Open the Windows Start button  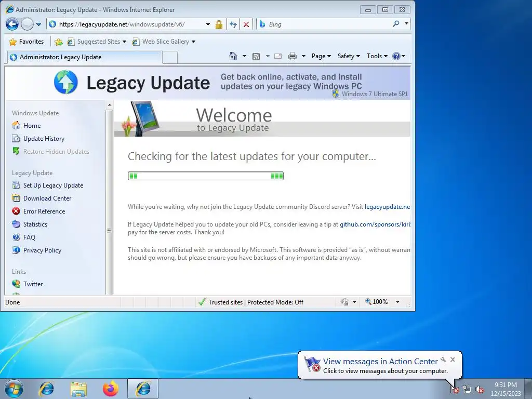tap(14, 389)
